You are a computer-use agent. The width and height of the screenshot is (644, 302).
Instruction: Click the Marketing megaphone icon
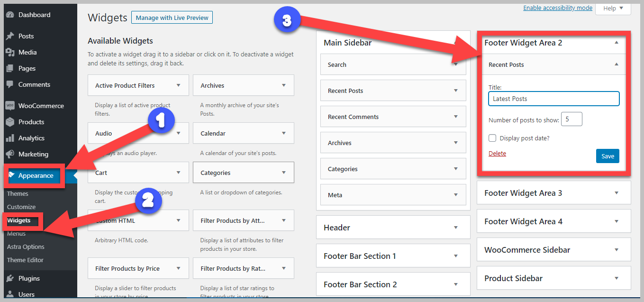click(10, 154)
